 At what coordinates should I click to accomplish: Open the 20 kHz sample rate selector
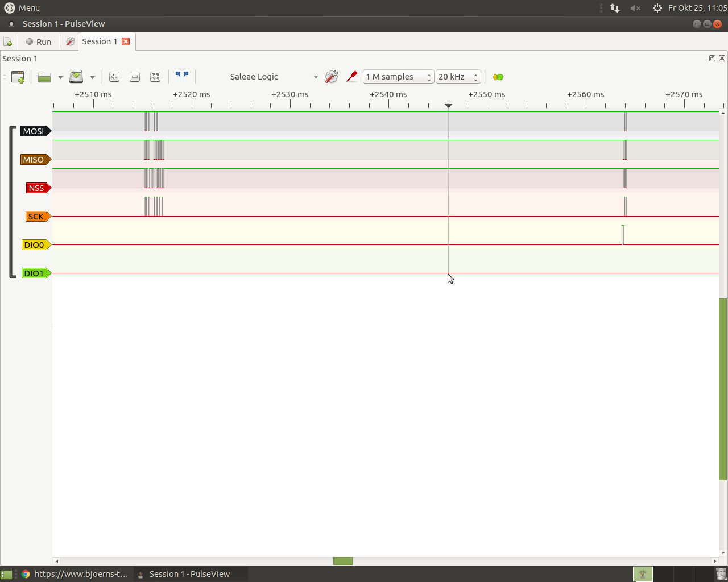click(x=458, y=77)
